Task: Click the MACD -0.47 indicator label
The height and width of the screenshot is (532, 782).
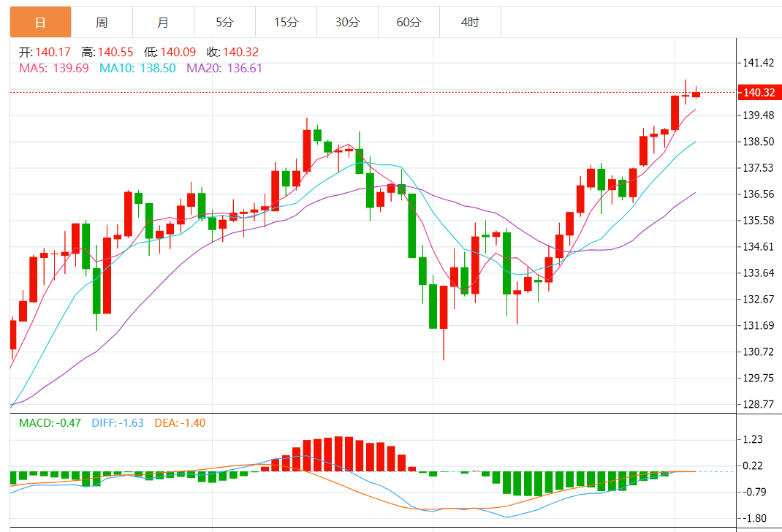Action: (x=50, y=423)
